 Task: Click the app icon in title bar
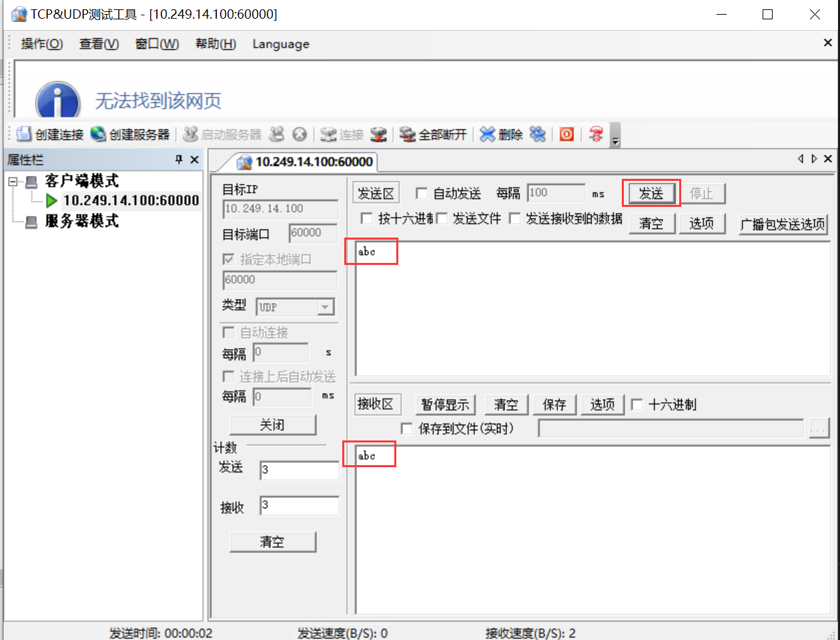tap(19, 14)
